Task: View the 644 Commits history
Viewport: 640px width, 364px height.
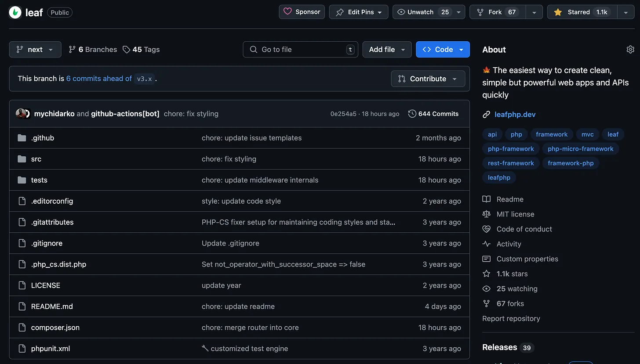Action: pos(433,114)
